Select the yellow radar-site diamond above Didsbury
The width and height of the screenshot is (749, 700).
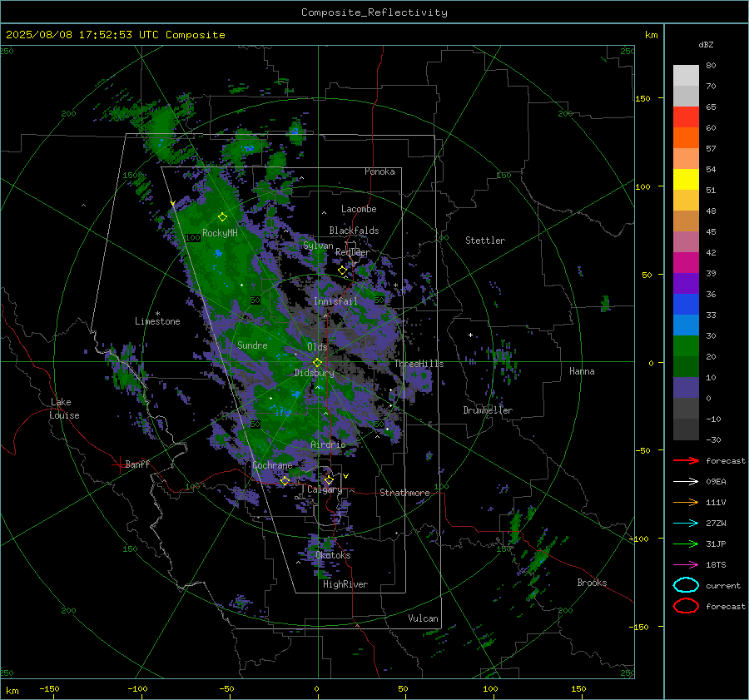click(317, 363)
